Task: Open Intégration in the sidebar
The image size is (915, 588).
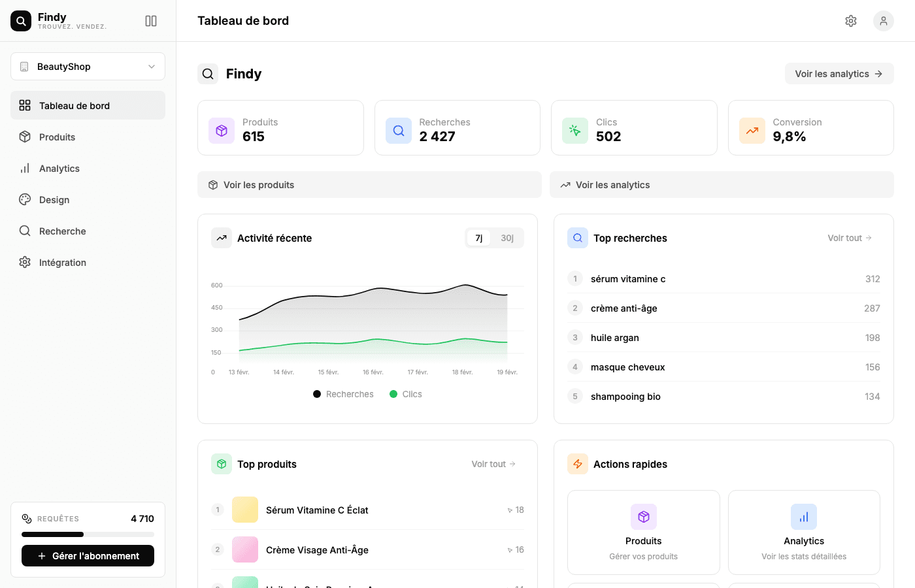Action: coord(88,262)
